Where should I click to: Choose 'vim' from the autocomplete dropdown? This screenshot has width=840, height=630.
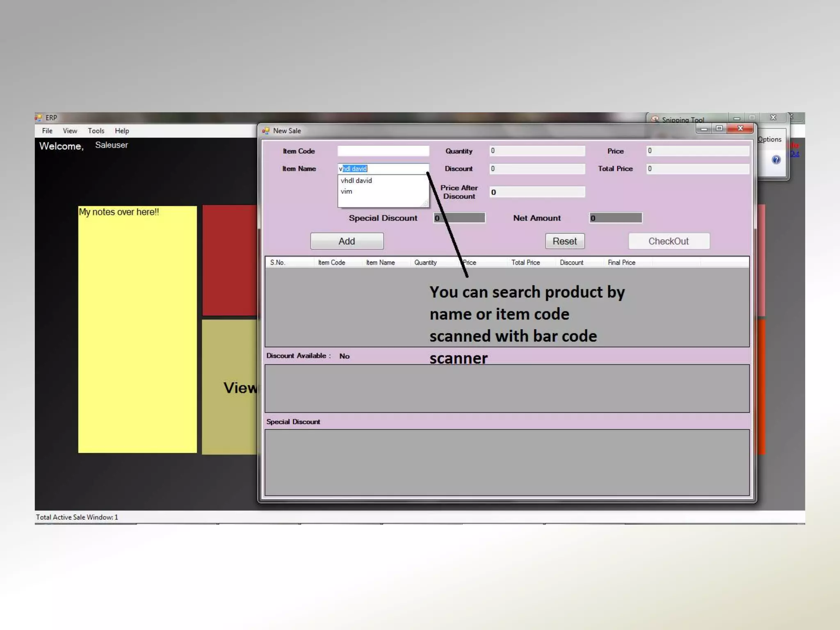point(346,192)
